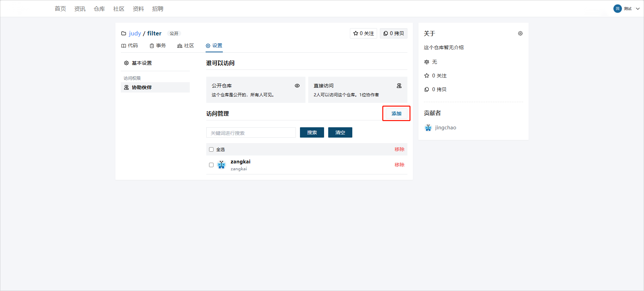The height and width of the screenshot is (291, 644).
Task: Open the 代码 tab
Action: click(129, 46)
